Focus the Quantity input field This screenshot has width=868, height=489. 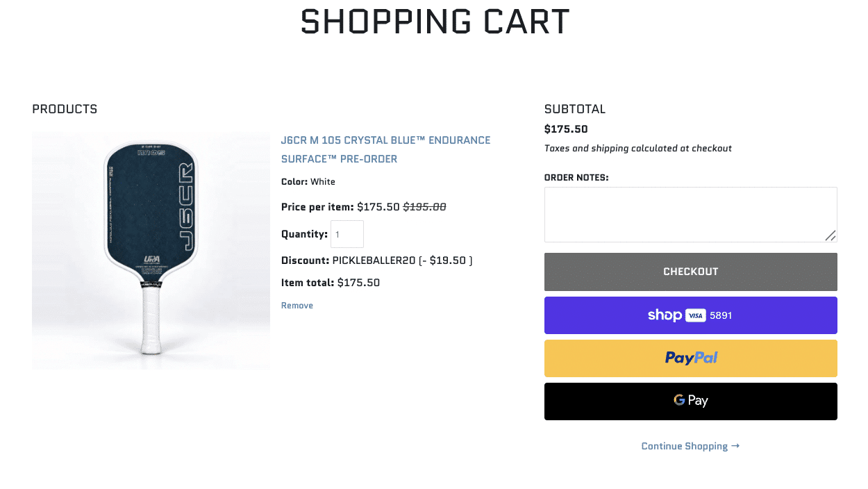tap(347, 234)
